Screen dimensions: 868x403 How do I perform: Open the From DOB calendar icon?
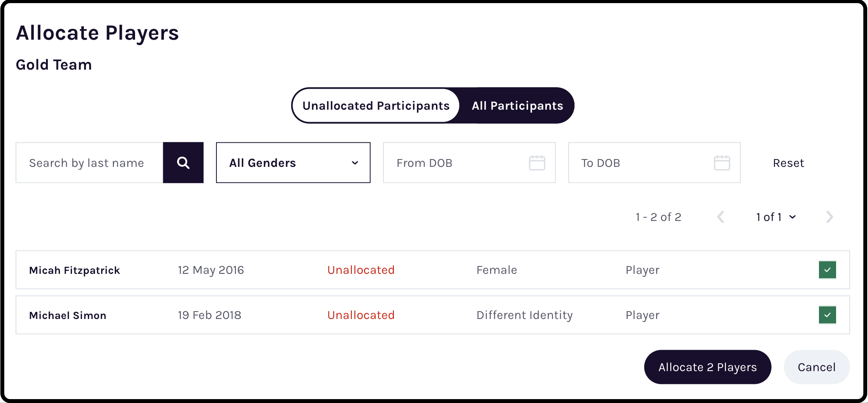pyautogui.click(x=537, y=163)
